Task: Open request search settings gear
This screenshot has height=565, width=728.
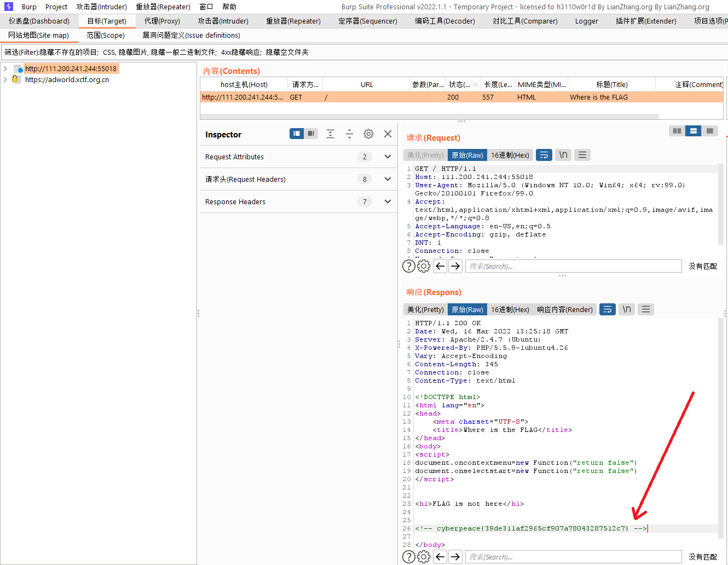Action: click(424, 266)
